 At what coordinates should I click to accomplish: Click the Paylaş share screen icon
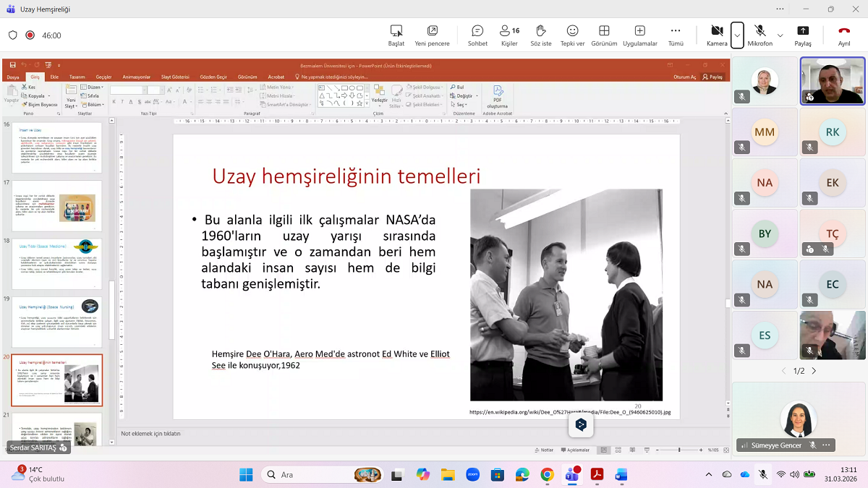(x=803, y=35)
